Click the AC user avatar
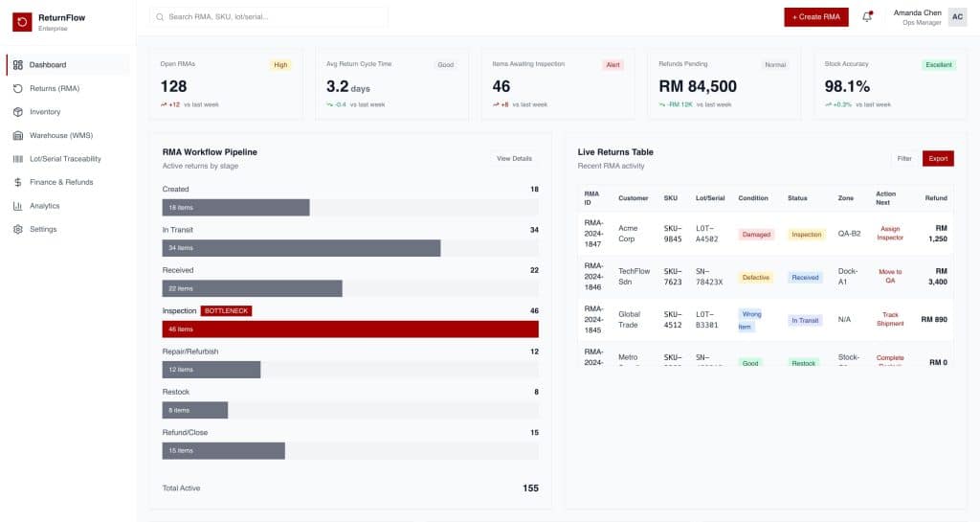This screenshot has height=522, width=980. pos(957,17)
